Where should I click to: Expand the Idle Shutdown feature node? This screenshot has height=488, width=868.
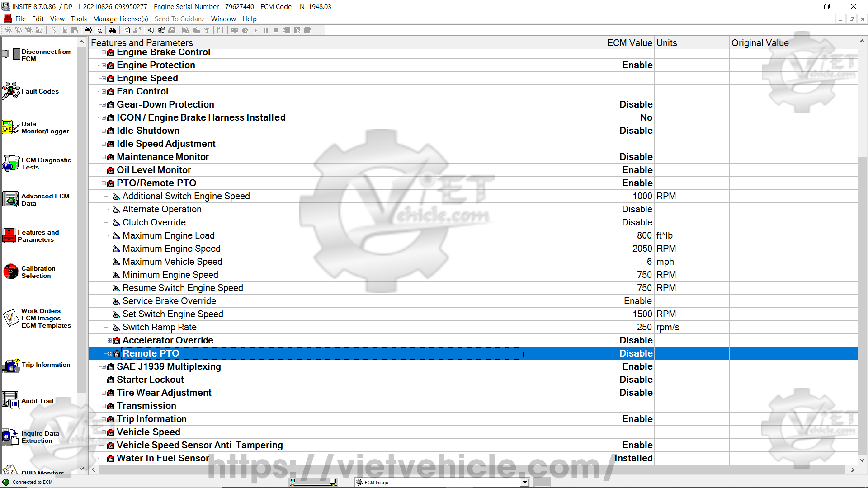click(x=104, y=131)
